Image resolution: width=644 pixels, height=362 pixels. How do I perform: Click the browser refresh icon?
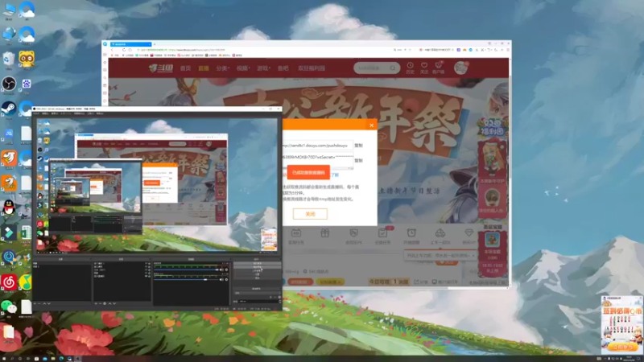click(124, 50)
